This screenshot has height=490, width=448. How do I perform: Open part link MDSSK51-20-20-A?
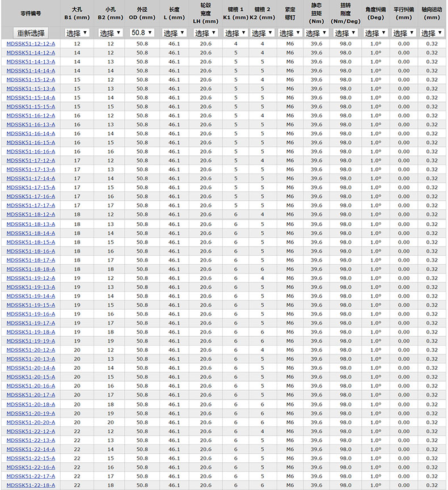[x=31, y=423]
